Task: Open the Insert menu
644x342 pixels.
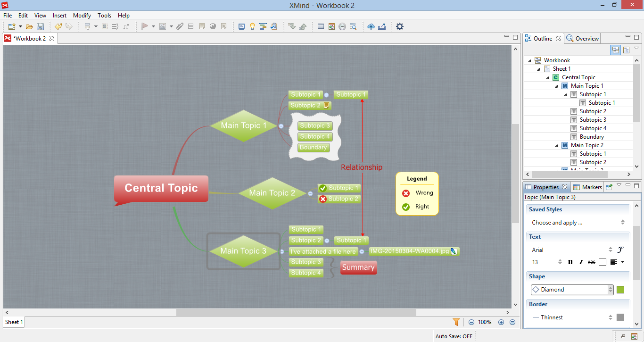Action: [59, 16]
